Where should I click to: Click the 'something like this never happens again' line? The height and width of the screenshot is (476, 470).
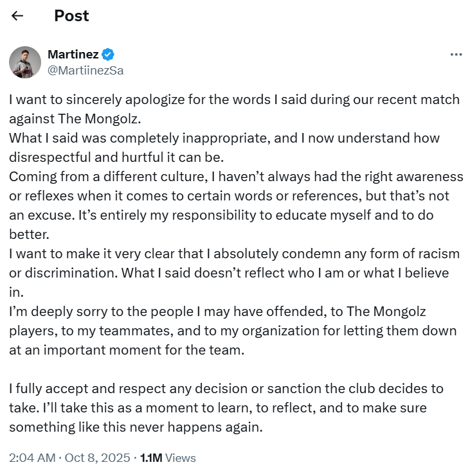coord(136,427)
